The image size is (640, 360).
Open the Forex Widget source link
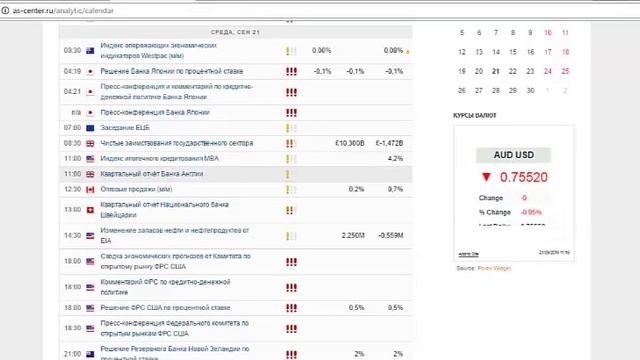pyautogui.click(x=494, y=268)
